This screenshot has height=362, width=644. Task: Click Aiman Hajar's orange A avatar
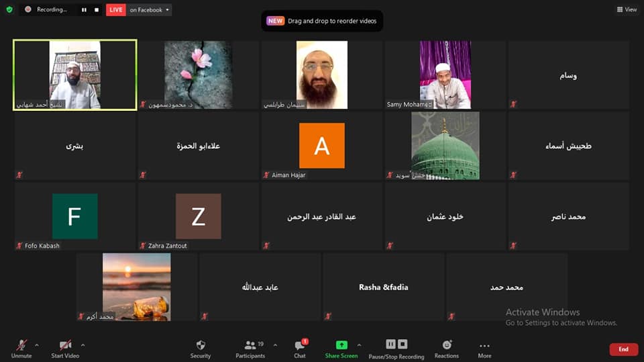pos(322,146)
